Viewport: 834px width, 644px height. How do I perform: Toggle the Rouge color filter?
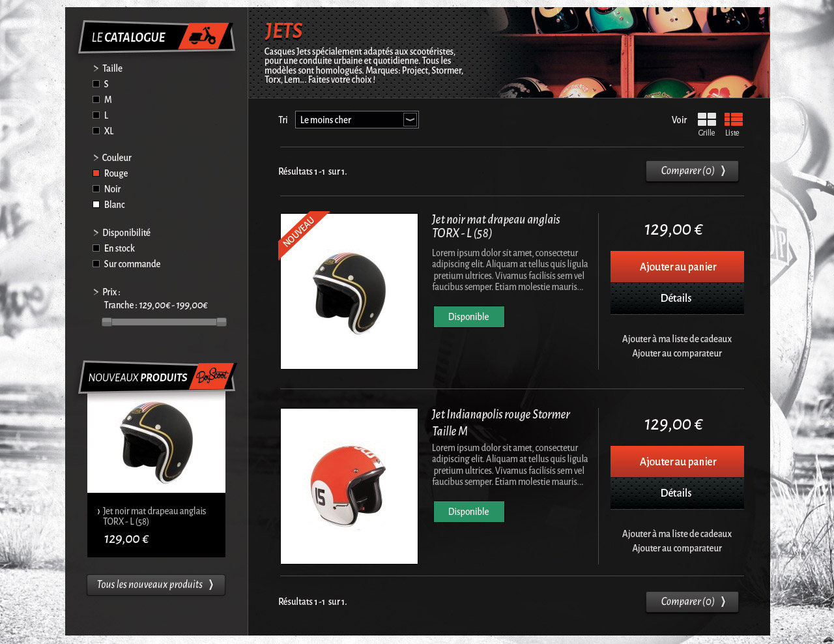pyautogui.click(x=96, y=173)
